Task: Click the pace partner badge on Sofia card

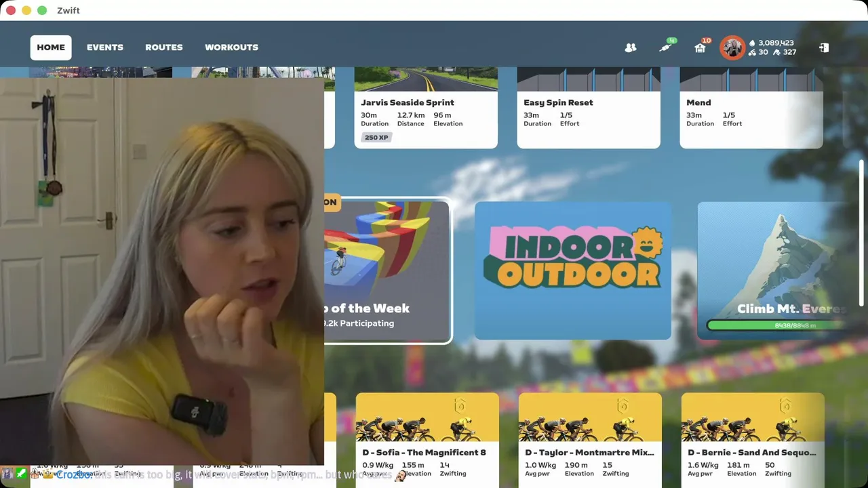Action: coord(460,406)
